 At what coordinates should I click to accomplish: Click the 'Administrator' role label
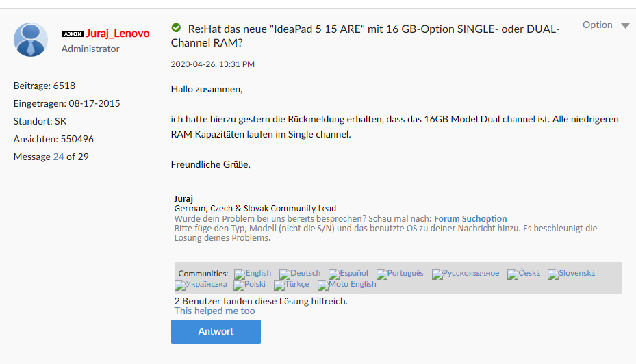[x=90, y=49]
